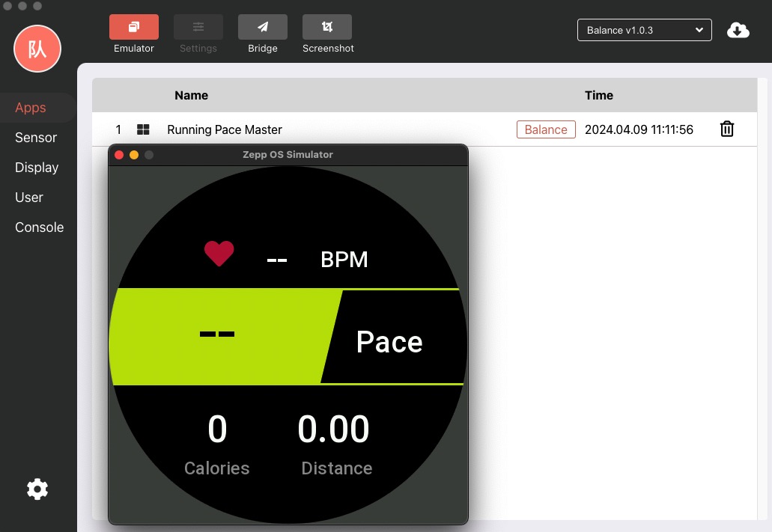Click the Pace label on watch face
Screen dimensions: 772x532
tap(389, 342)
